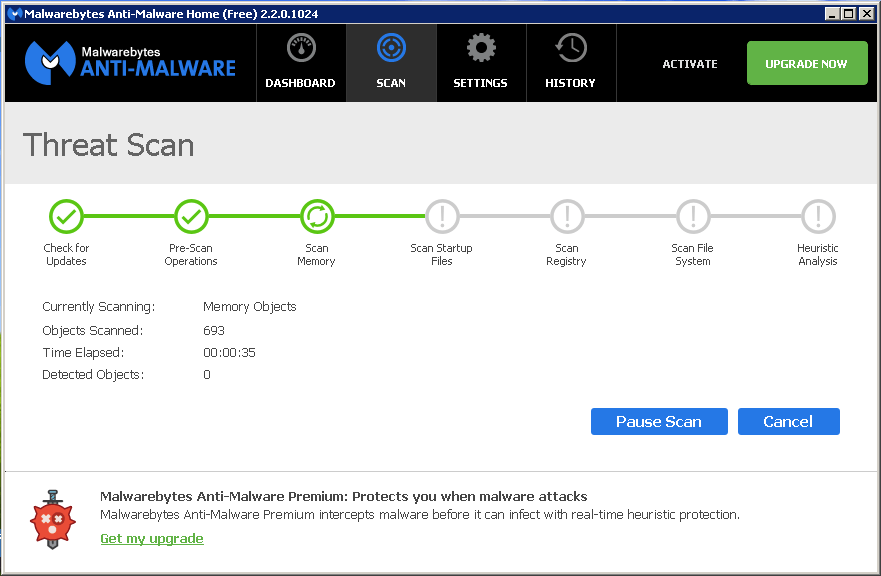Image resolution: width=881 pixels, height=576 pixels.
Task: Minimize the Malwarebytes window
Action: point(833,13)
